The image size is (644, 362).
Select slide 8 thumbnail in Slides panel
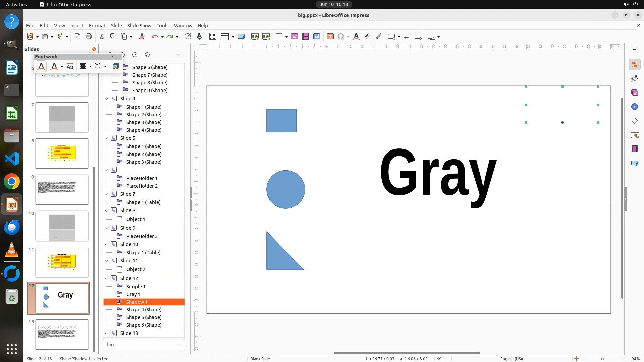(62, 154)
